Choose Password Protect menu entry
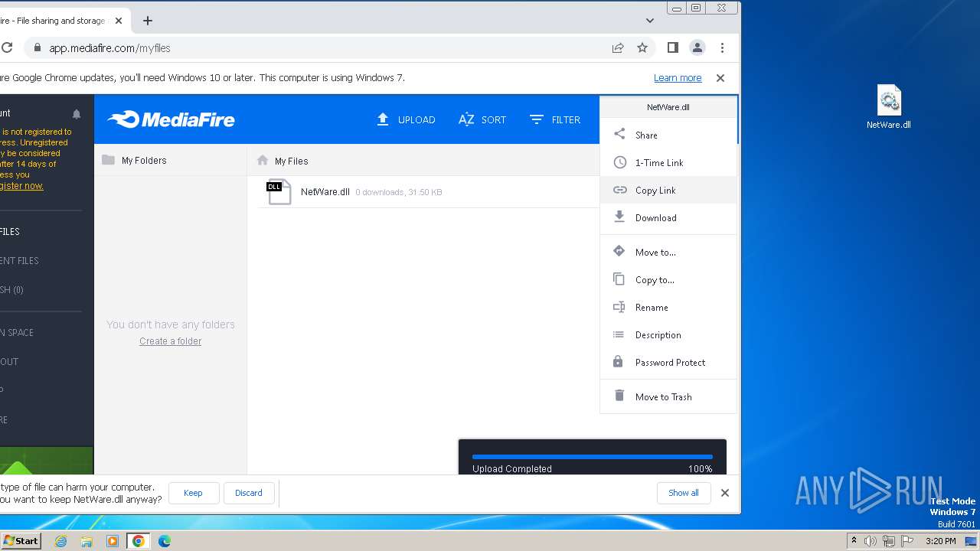The width and height of the screenshot is (980, 551). tap(668, 362)
